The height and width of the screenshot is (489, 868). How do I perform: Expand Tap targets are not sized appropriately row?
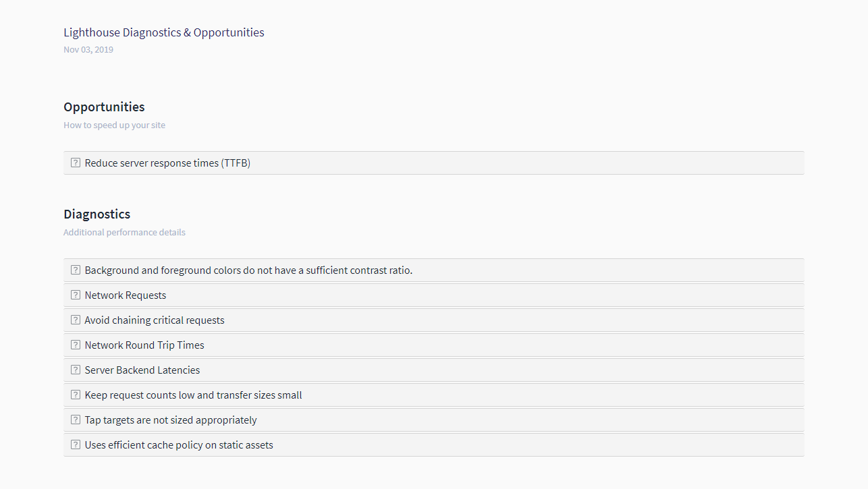[x=433, y=420]
